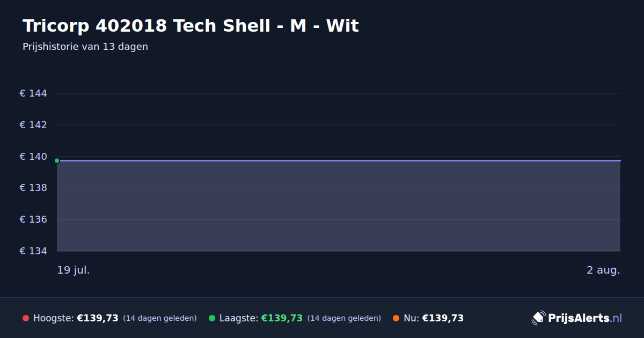
Task: Select the € 144 axis label
Action: (33, 93)
